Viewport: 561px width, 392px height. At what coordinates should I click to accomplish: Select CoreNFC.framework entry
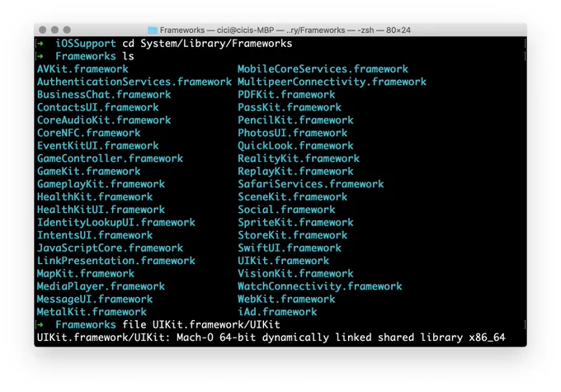(x=89, y=133)
